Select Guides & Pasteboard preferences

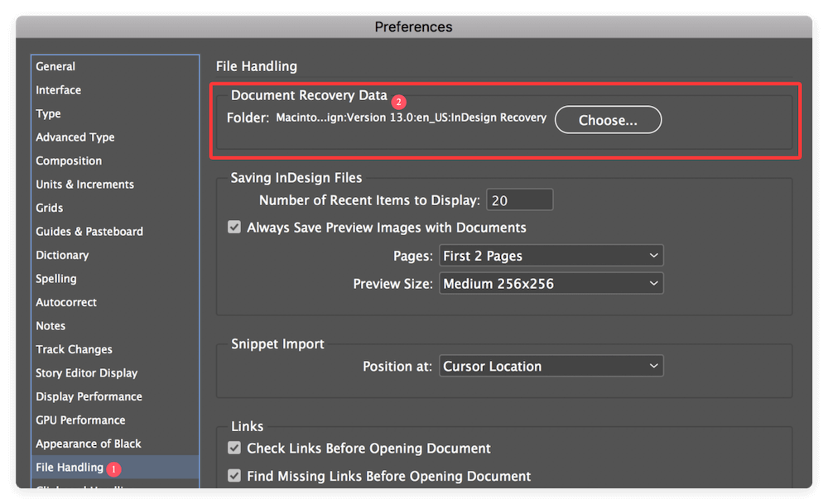click(x=89, y=231)
